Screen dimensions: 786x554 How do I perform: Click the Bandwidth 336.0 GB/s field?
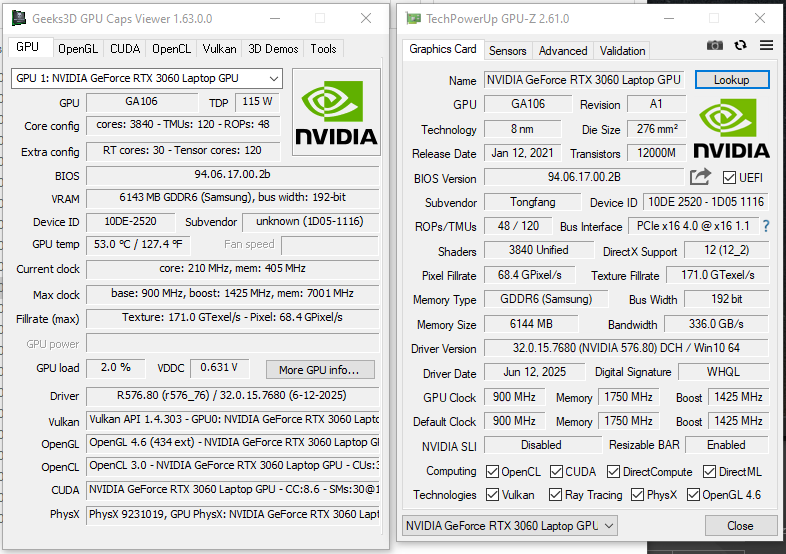tap(716, 324)
